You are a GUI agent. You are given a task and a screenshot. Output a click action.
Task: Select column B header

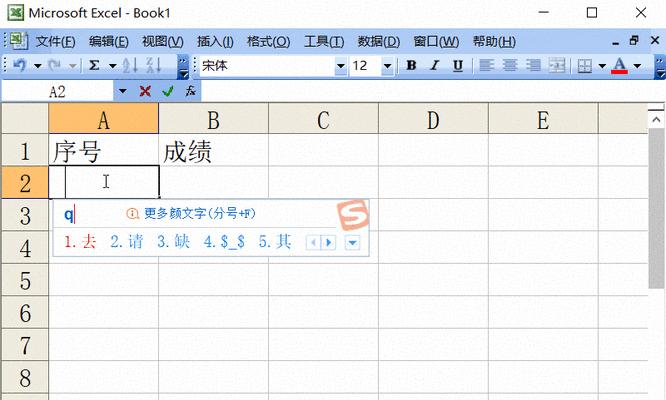point(214,118)
